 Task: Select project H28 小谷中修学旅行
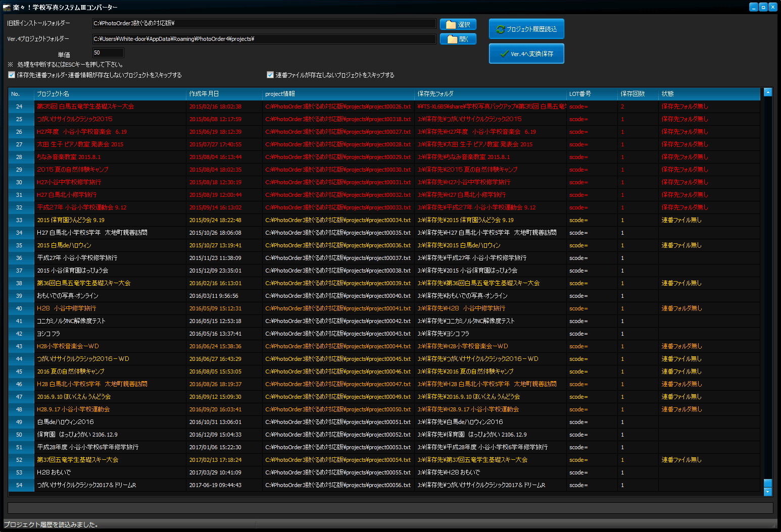click(x=66, y=308)
